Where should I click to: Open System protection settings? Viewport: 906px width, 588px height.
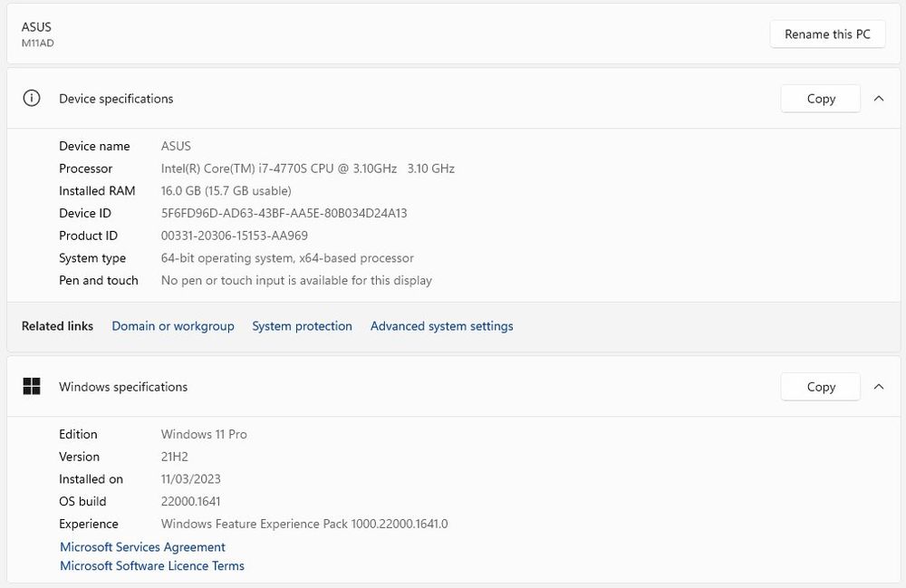click(302, 325)
